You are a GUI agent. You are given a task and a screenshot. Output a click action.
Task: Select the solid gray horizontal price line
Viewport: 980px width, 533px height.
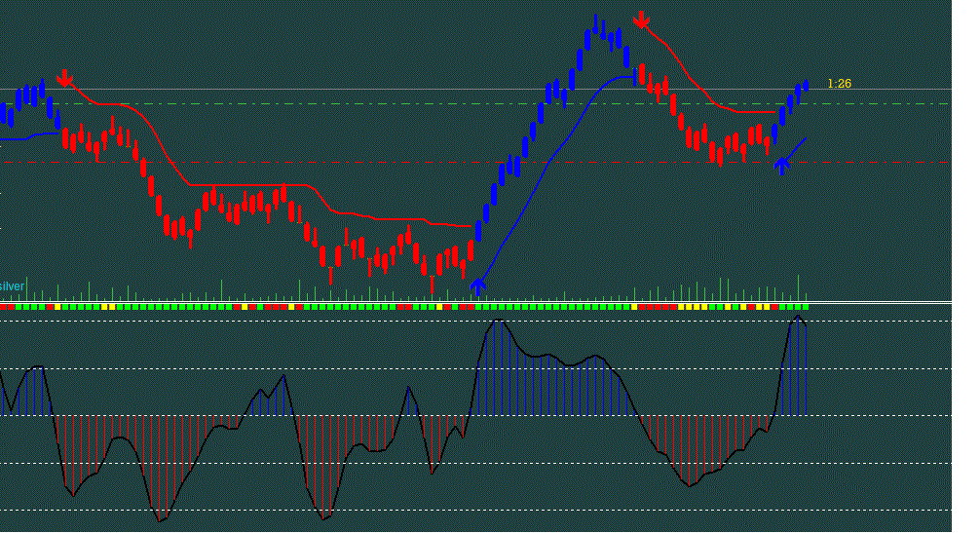coord(475,90)
